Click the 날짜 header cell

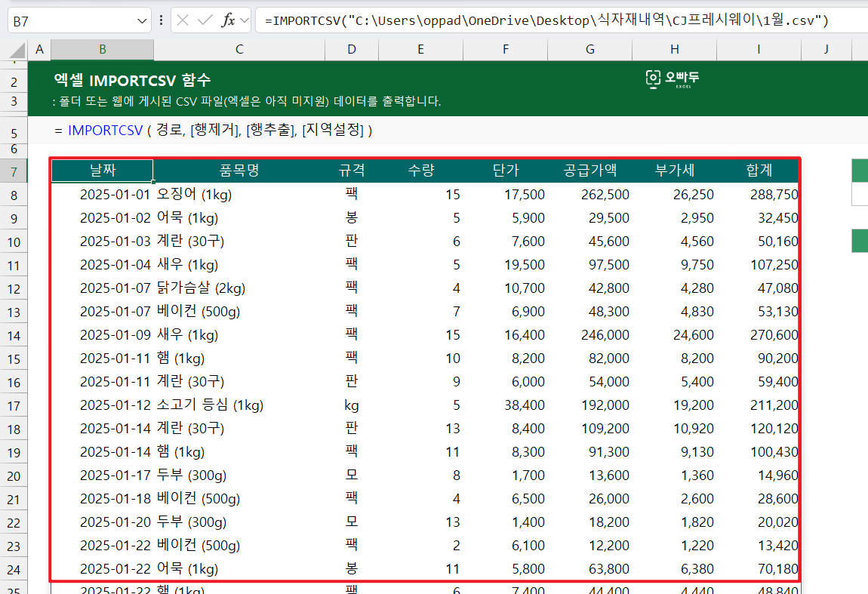point(103,171)
